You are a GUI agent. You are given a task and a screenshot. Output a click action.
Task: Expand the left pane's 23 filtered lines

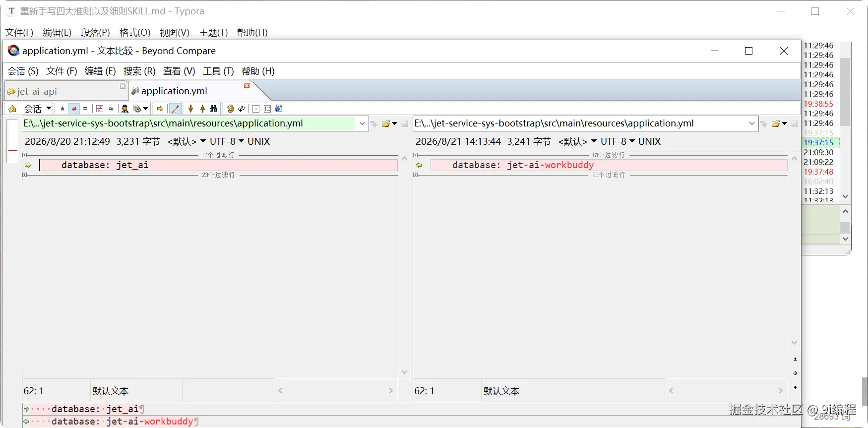(x=25, y=175)
